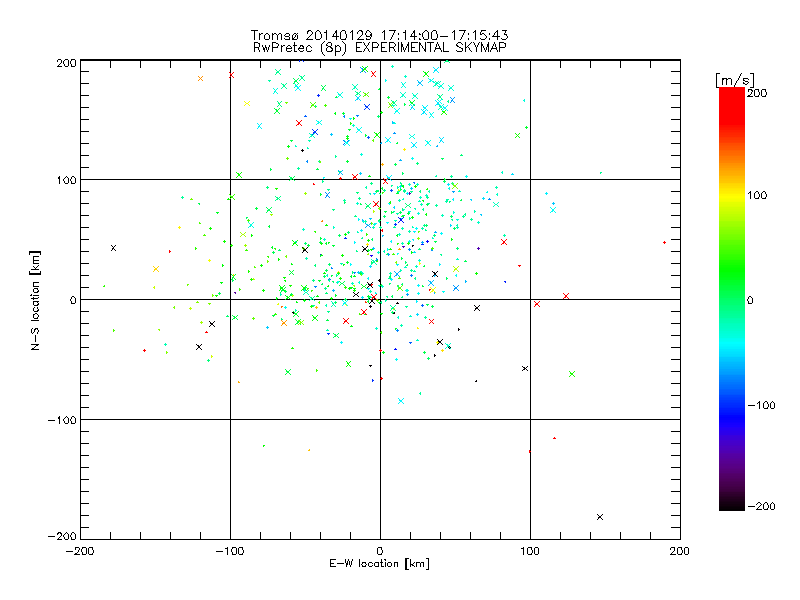The width and height of the screenshot is (800, 600).
Task: Select the orange X marker in the top-left area
Action: 201,79
